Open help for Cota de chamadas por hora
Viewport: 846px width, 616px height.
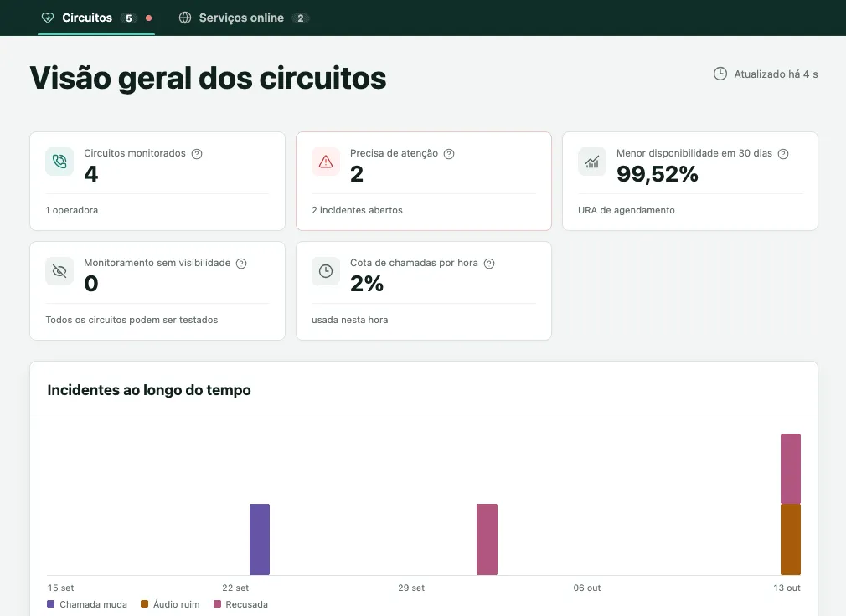tap(489, 264)
